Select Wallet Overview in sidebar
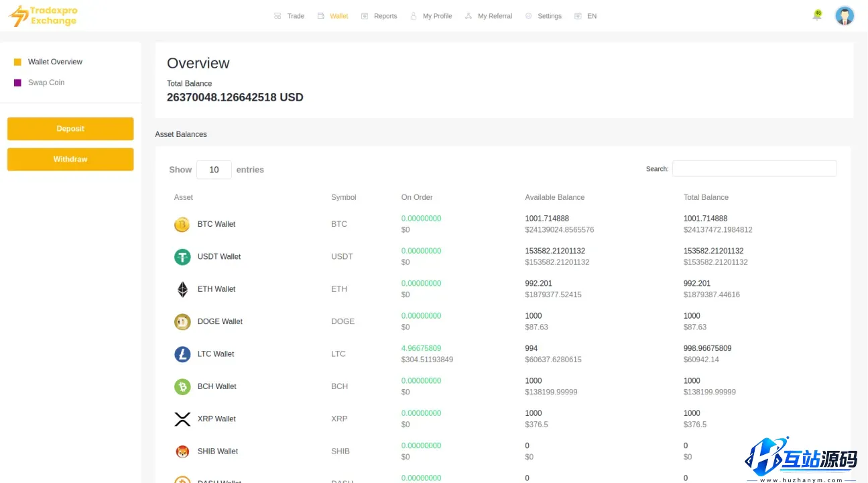This screenshot has height=483, width=868. (55, 62)
